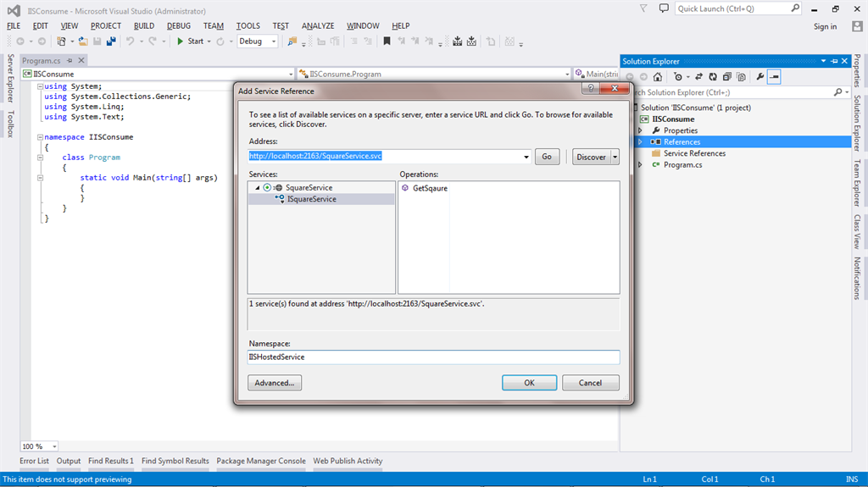
Task: Click the feedback speech bubble icon
Action: point(664,8)
